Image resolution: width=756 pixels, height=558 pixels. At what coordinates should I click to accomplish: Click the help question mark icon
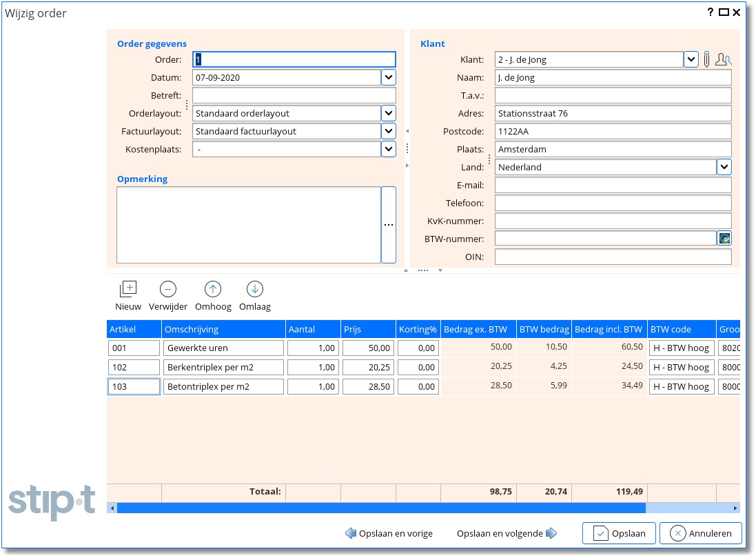[711, 12]
